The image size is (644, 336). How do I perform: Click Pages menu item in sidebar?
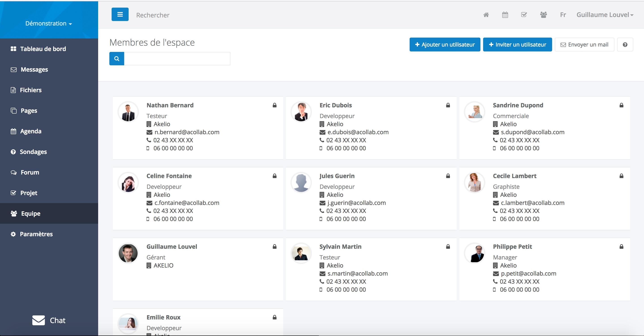click(x=28, y=111)
